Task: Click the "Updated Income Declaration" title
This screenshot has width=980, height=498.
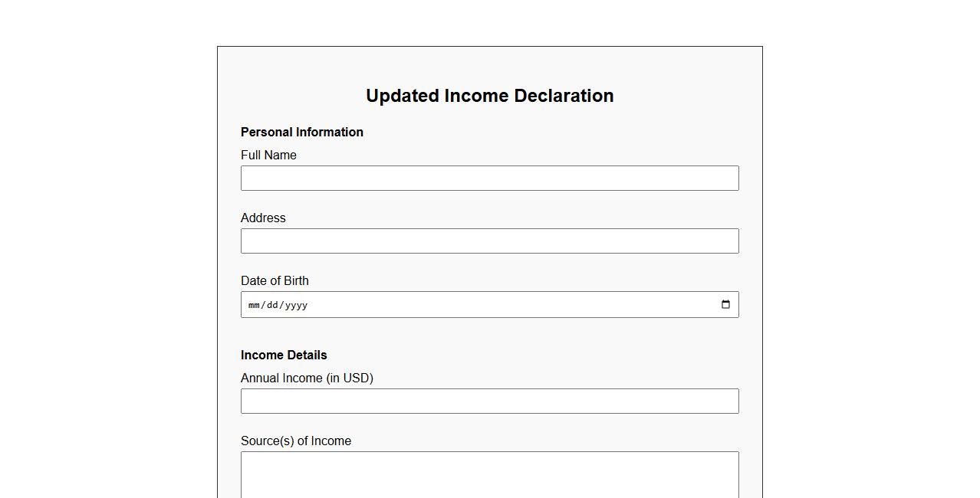Action: (x=489, y=96)
